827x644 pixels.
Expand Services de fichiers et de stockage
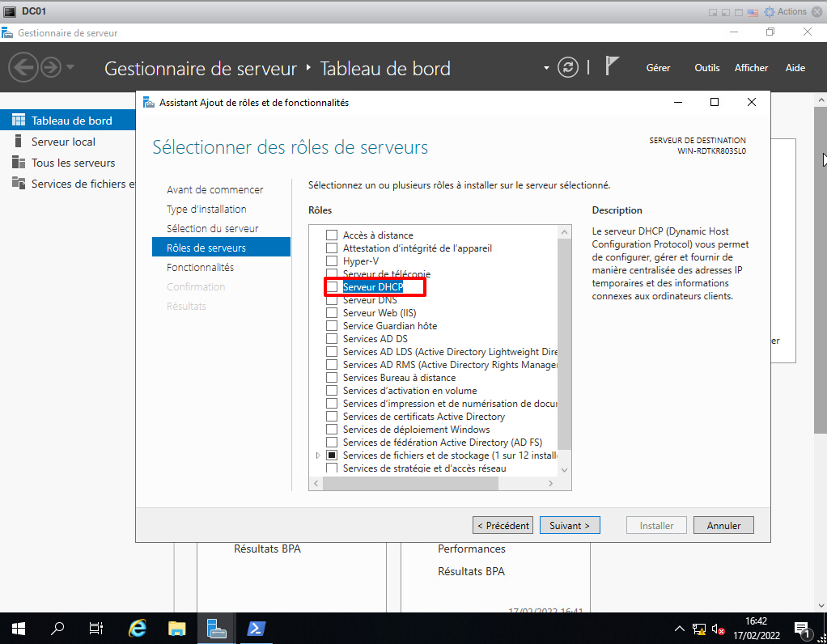pyautogui.click(x=318, y=455)
